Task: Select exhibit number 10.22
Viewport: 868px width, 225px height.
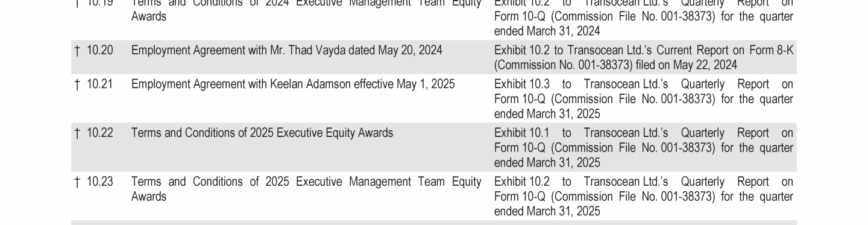Action: 99,133
